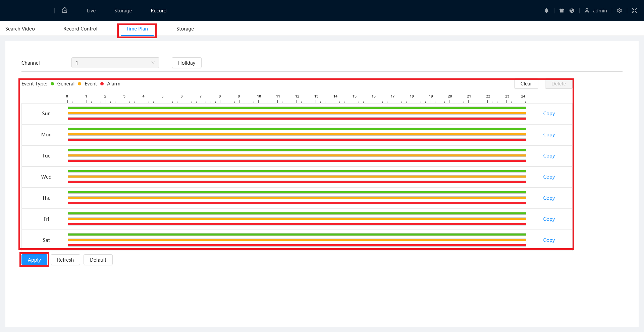Open the skin theme shirt icon

[561, 10]
